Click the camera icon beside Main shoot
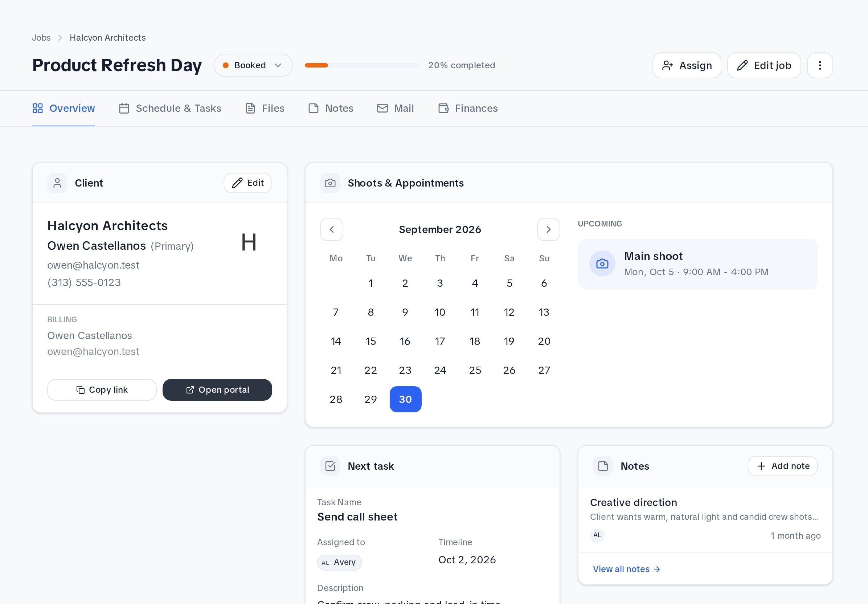Image resolution: width=868 pixels, height=604 pixels. 602,264
